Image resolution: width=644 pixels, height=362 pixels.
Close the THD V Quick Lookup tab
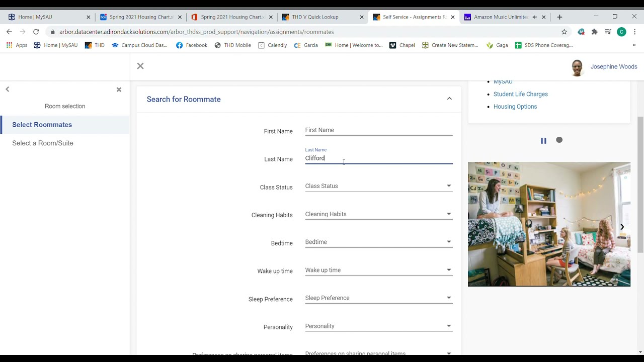(361, 17)
